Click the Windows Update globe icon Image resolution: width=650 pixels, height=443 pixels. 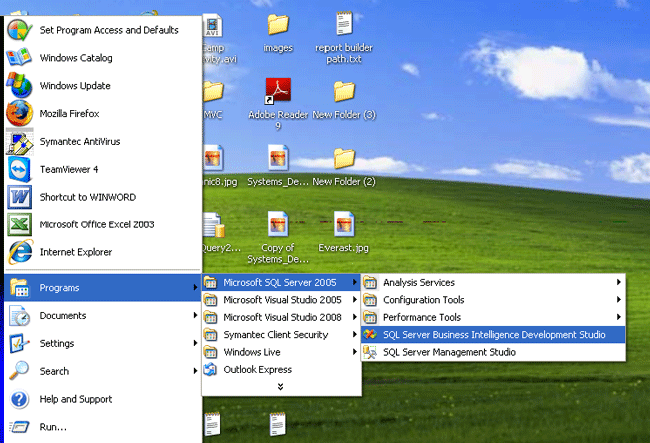[19, 85]
